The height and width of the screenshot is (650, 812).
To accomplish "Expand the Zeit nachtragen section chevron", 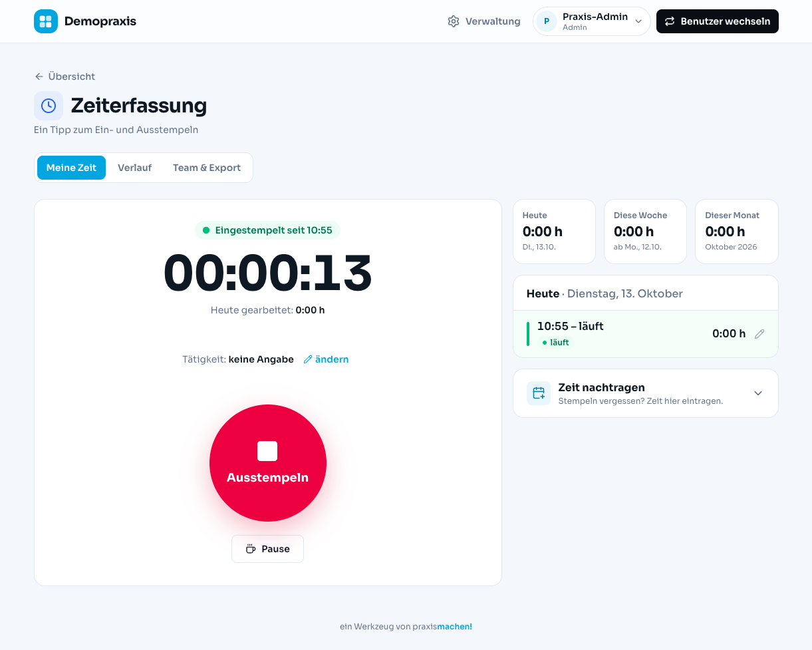I will (758, 393).
